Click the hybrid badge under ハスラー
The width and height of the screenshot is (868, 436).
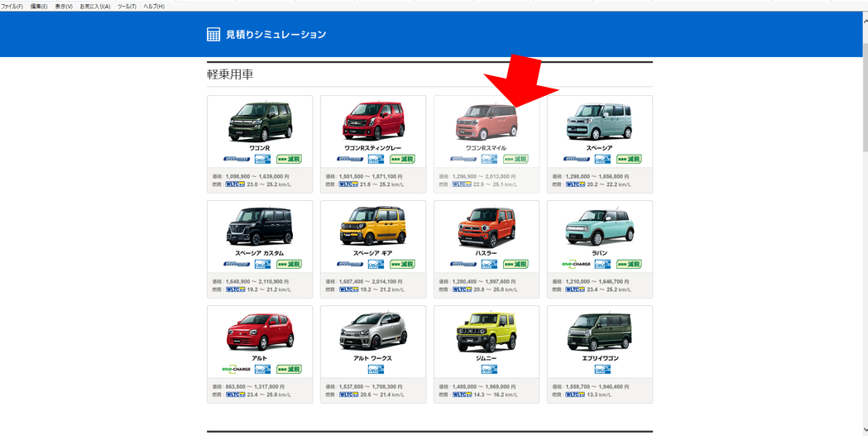[463, 264]
